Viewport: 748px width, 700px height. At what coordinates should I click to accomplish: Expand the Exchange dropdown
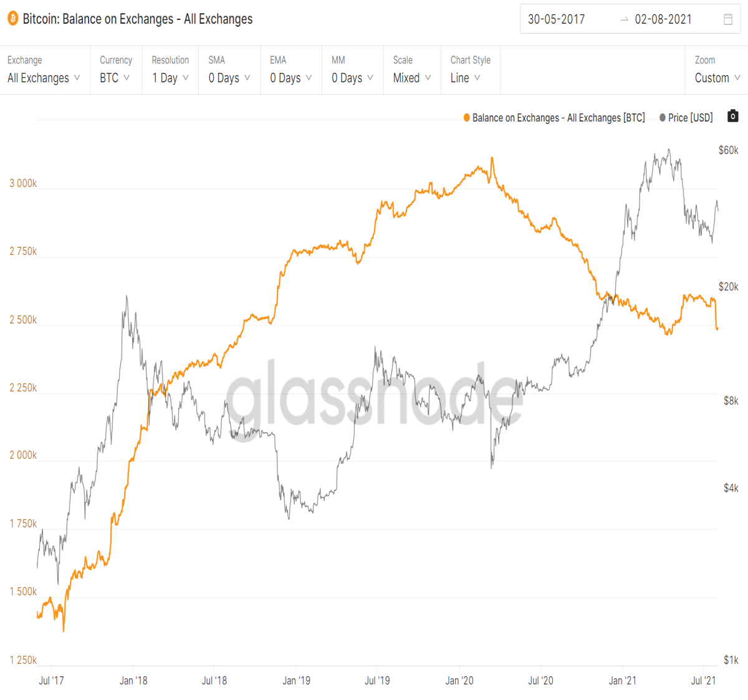pos(44,70)
